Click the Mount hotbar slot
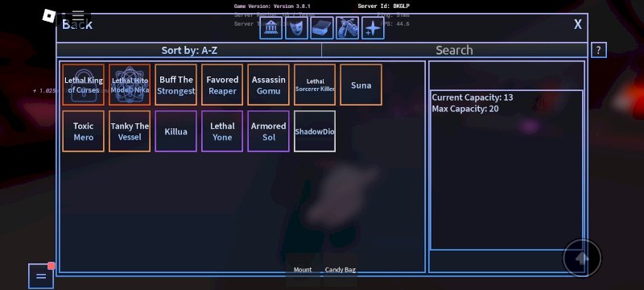Screen dimensions: 644x290 [x=303, y=270]
